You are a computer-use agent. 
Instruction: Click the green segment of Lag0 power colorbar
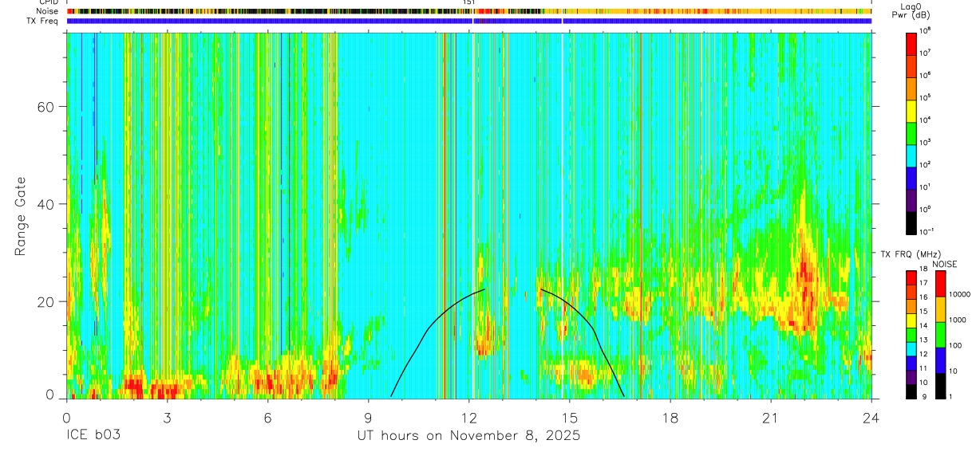(911, 132)
